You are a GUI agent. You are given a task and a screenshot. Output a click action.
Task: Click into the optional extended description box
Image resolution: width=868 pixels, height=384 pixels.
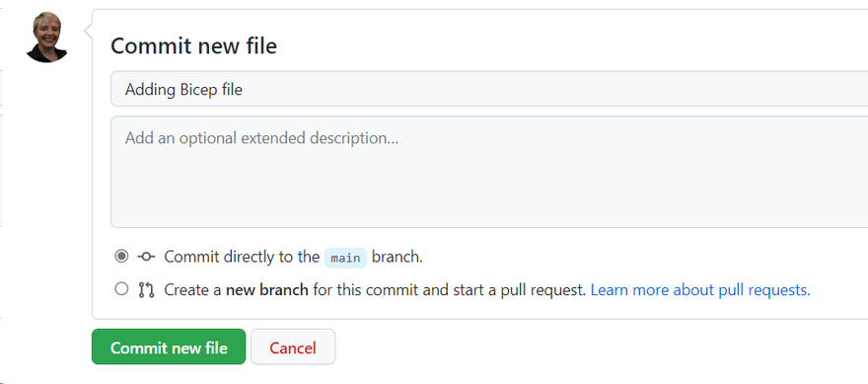489,172
